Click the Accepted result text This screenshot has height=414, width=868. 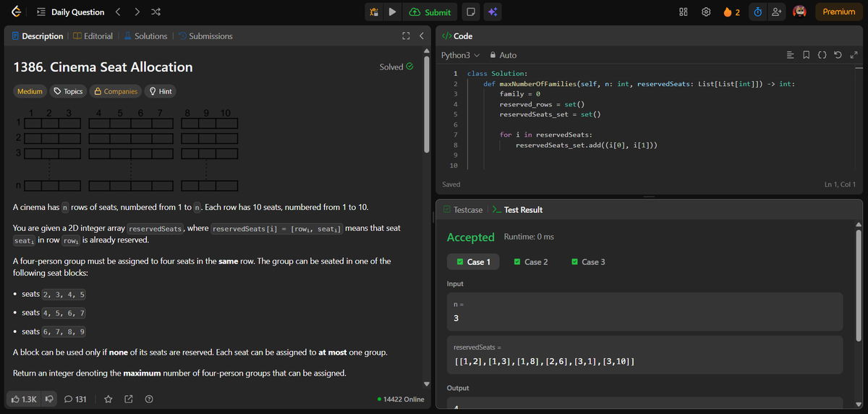tap(471, 237)
